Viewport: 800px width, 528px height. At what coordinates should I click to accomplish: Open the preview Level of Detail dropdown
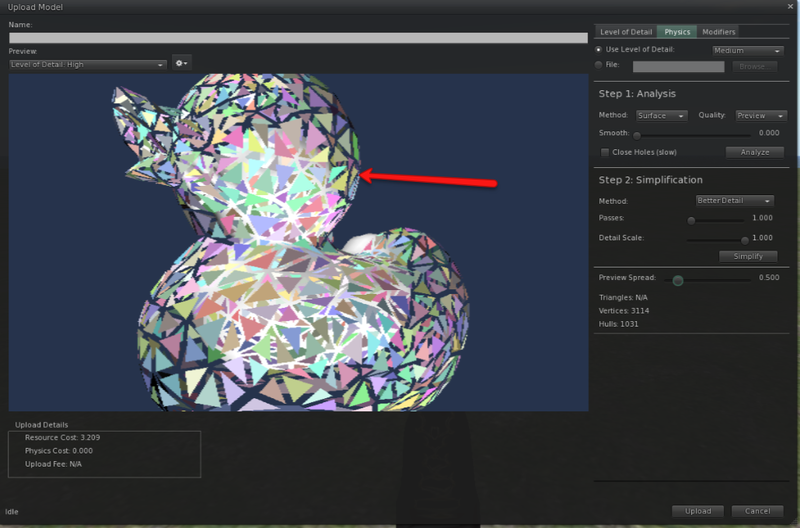point(87,64)
